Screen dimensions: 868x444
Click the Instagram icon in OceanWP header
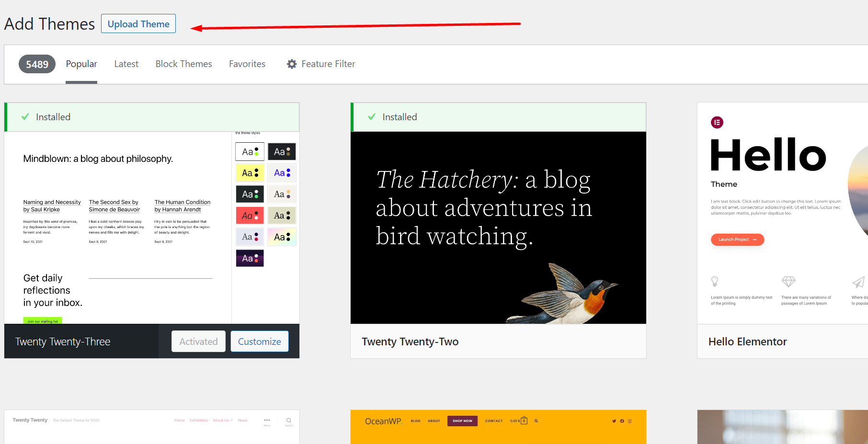pyautogui.click(x=629, y=421)
